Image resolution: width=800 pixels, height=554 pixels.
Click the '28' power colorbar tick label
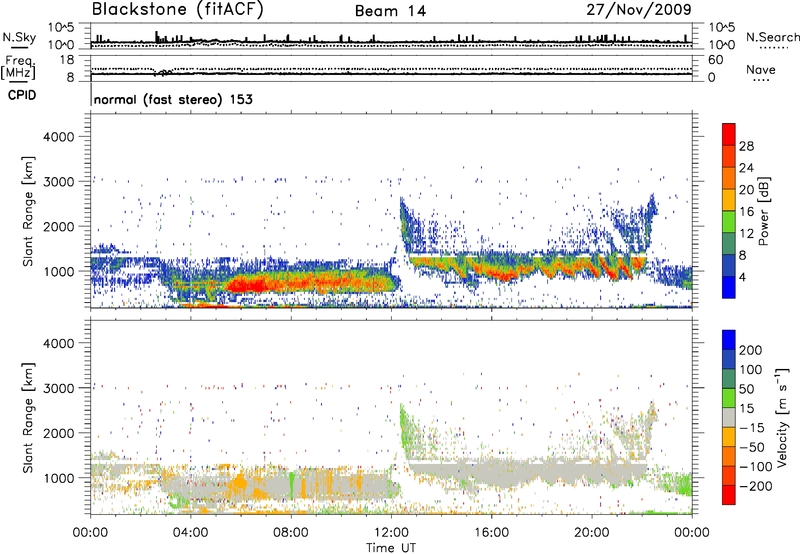746,146
